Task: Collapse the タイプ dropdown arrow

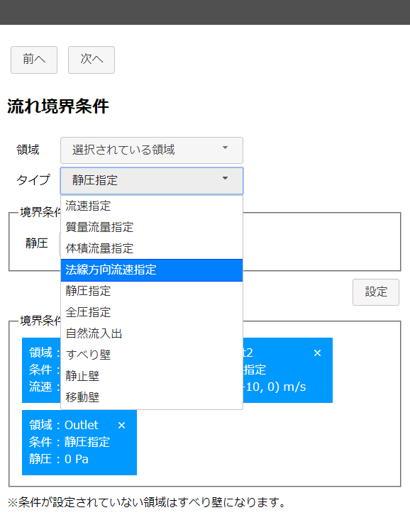Action: point(225,178)
